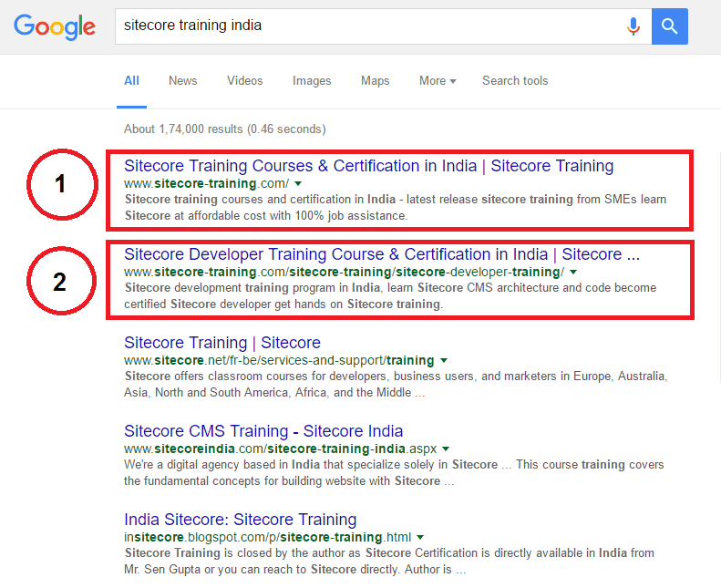Viewport: 721px width, 588px height.
Task: Click snippet about Sitecore CMS architecture and code
Action: pos(390,295)
